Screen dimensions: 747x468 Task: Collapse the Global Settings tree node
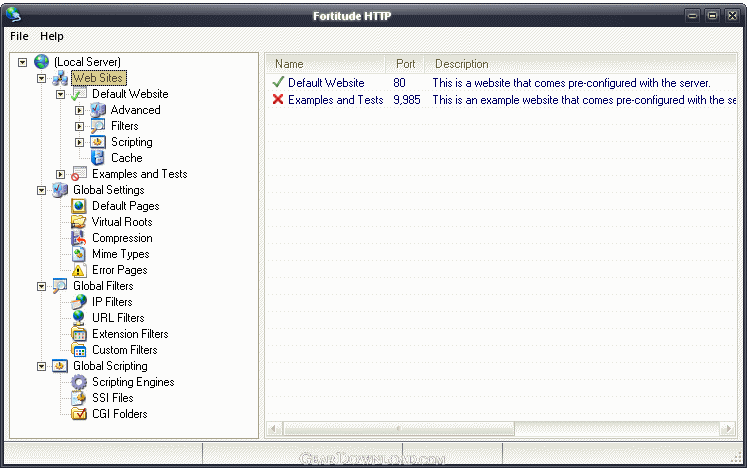tap(41, 191)
